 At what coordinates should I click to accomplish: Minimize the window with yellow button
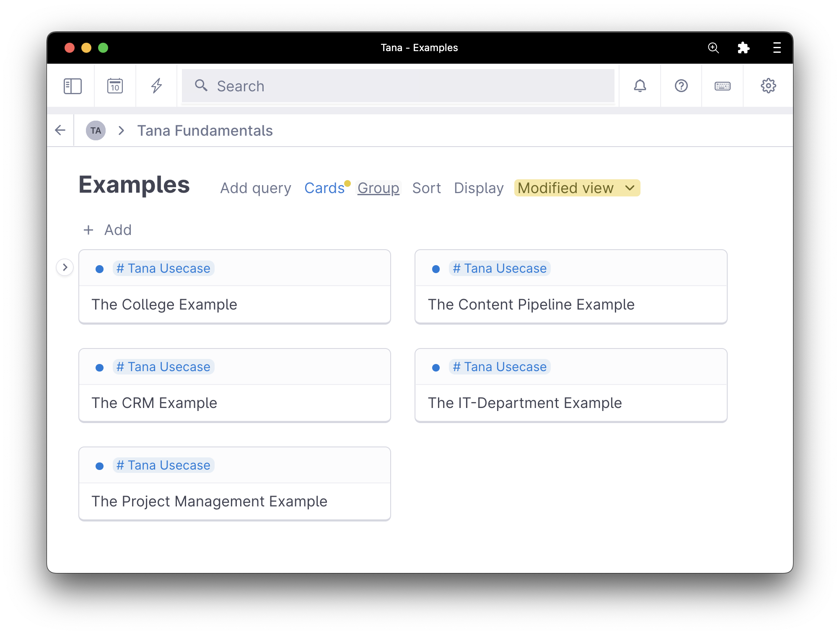click(x=86, y=48)
